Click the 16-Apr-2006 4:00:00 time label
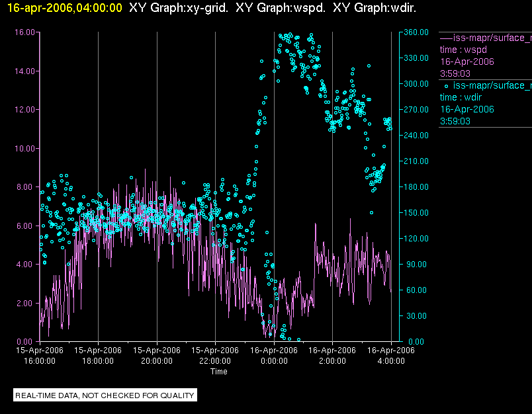The width and height of the screenshot is (532, 414). 391,355
